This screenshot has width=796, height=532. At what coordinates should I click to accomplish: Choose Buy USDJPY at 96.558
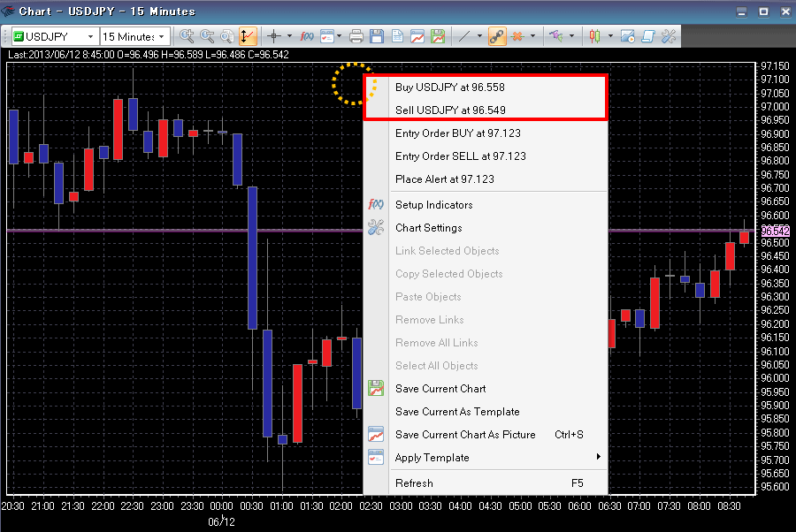(x=486, y=87)
